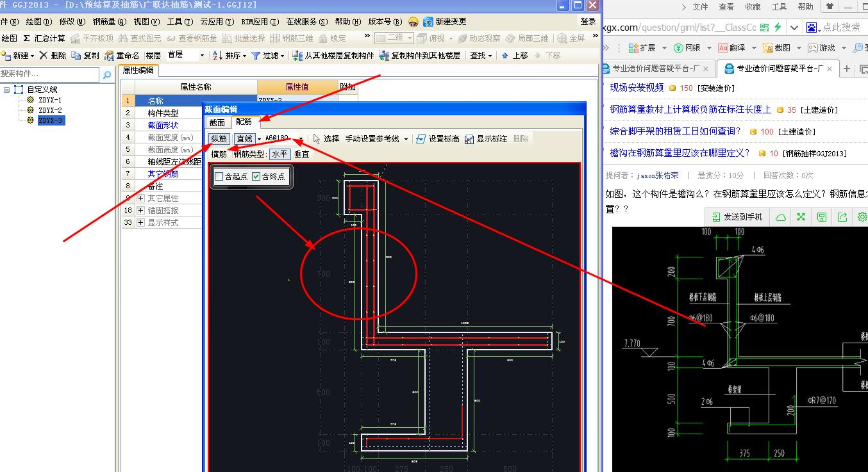The height and width of the screenshot is (472, 868).
Task: Expand the 锚固搭接 row
Action: pos(140,211)
